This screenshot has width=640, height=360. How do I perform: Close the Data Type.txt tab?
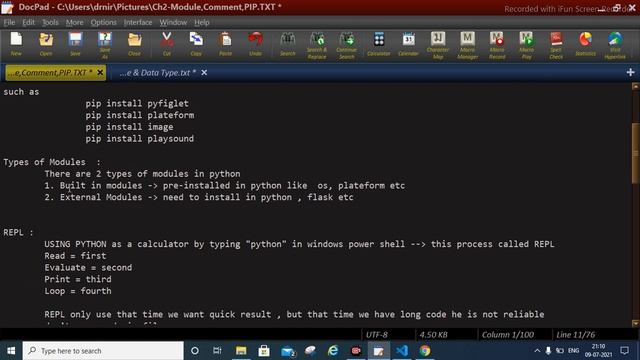204,73
